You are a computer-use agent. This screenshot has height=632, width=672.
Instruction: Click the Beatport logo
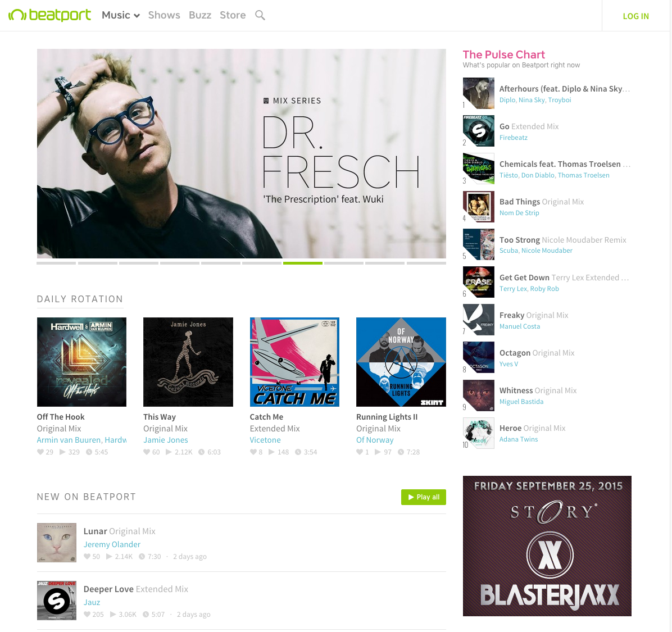(49, 15)
